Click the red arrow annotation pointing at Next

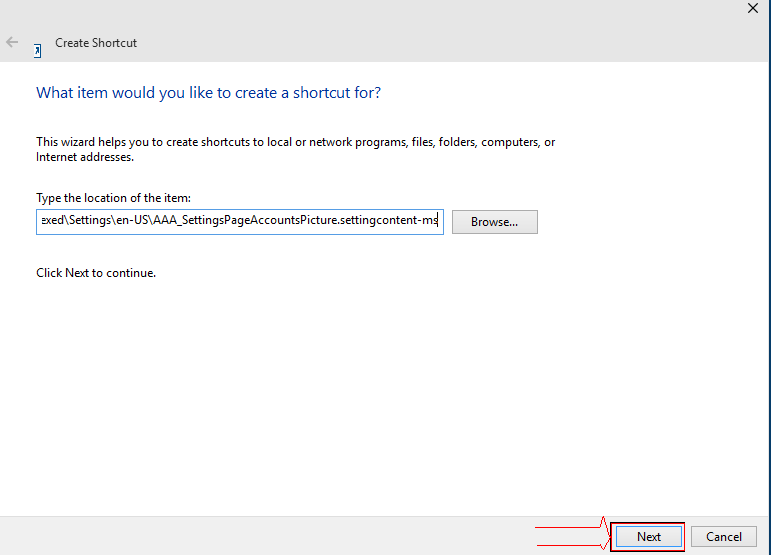tap(603, 535)
